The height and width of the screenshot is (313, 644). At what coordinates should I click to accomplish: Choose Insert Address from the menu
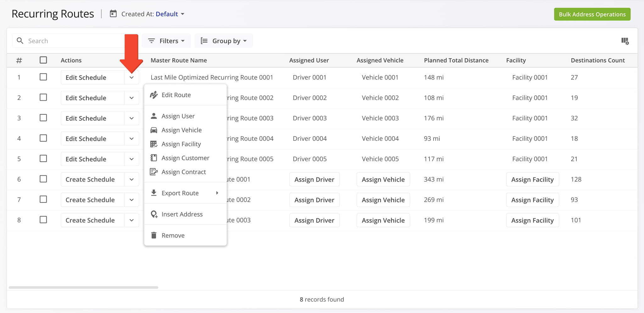(185, 214)
